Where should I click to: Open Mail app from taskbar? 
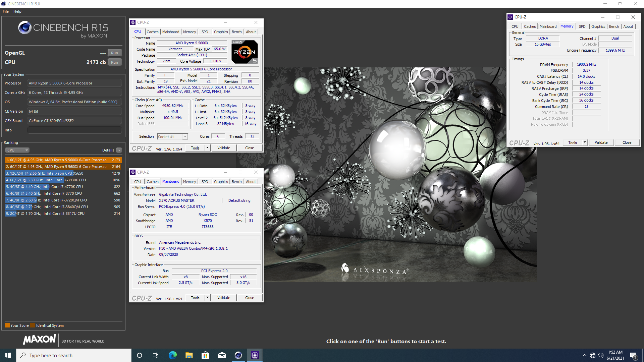click(x=222, y=355)
